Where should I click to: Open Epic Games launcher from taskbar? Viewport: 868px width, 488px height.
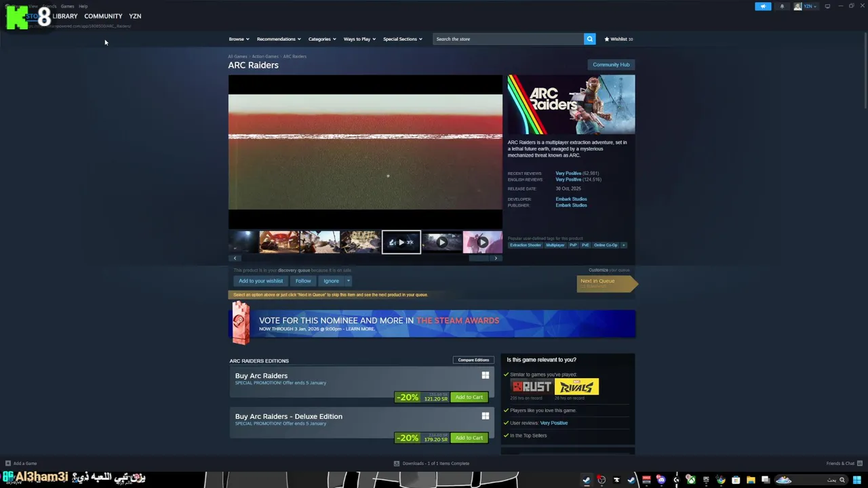pos(706,480)
